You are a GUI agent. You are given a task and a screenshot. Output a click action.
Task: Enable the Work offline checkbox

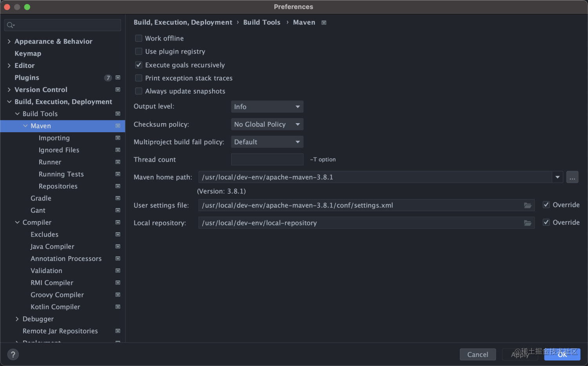tap(139, 38)
